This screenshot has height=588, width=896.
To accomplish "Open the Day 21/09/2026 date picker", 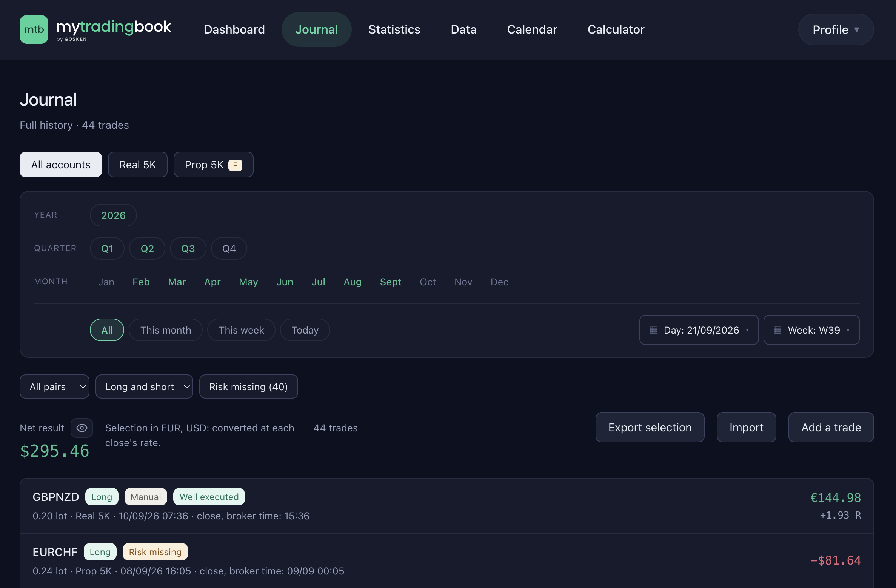I will point(699,330).
